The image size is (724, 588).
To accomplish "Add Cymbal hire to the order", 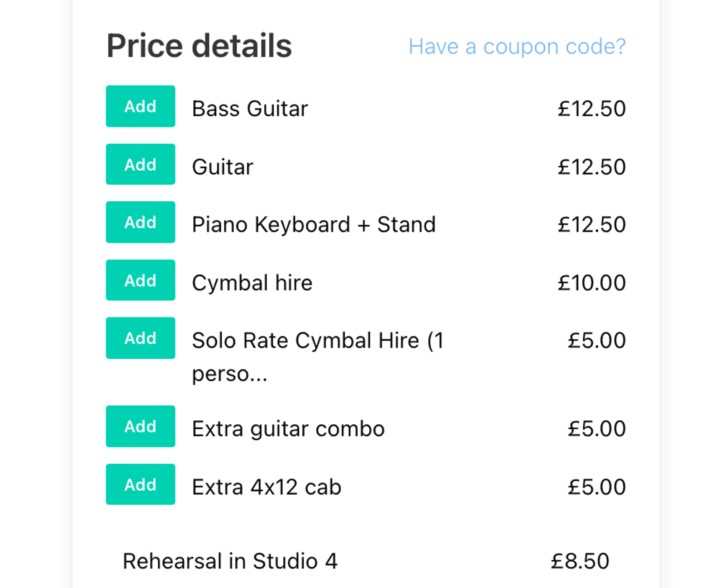I will (140, 280).
